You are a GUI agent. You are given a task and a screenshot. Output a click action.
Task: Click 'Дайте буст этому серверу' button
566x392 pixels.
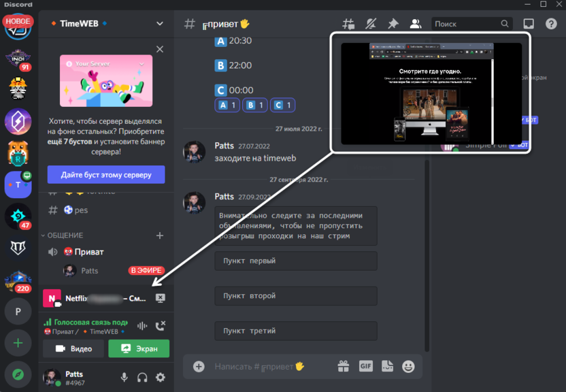(x=106, y=175)
